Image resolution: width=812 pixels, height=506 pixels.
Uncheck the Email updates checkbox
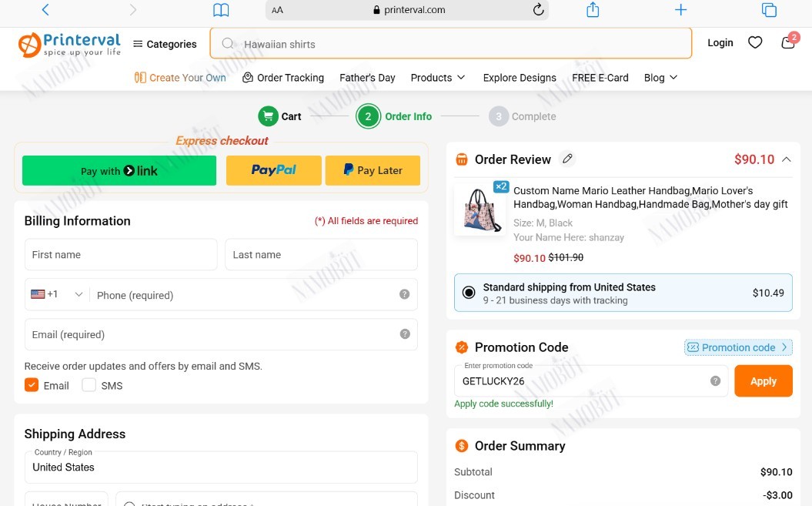32,384
